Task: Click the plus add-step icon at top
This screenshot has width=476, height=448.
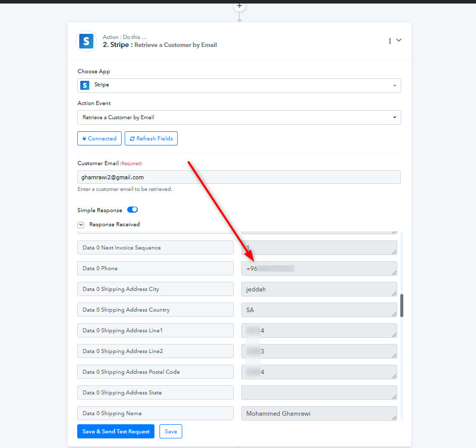Action: tap(239, 6)
